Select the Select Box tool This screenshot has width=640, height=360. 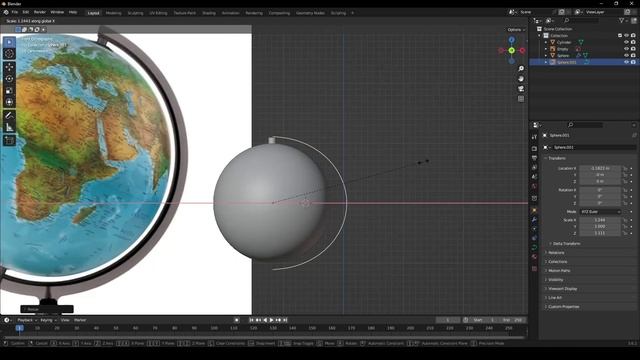pos(9,42)
